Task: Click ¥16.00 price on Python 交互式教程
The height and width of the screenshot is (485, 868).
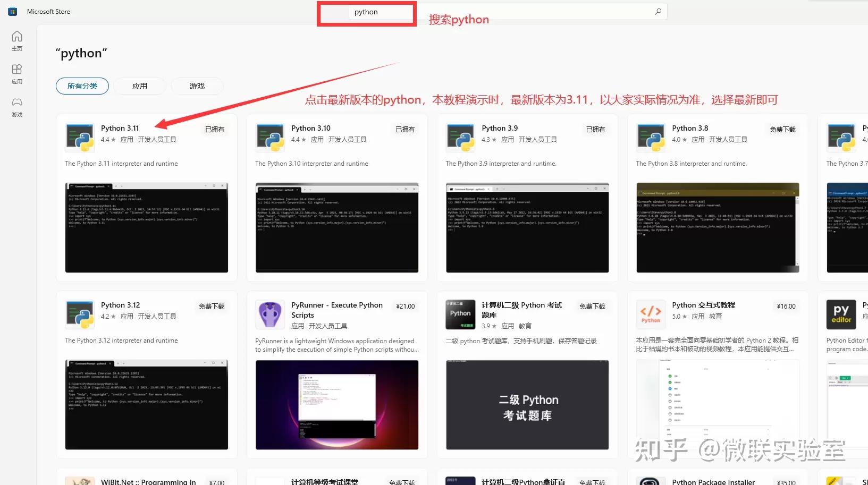Action: point(786,307)
